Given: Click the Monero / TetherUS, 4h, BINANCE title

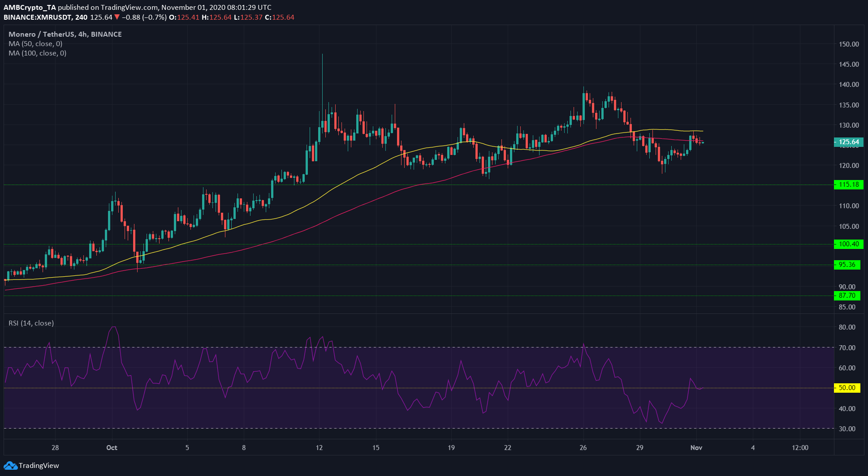Looking at the screenshot, I should tap(65, 34).
